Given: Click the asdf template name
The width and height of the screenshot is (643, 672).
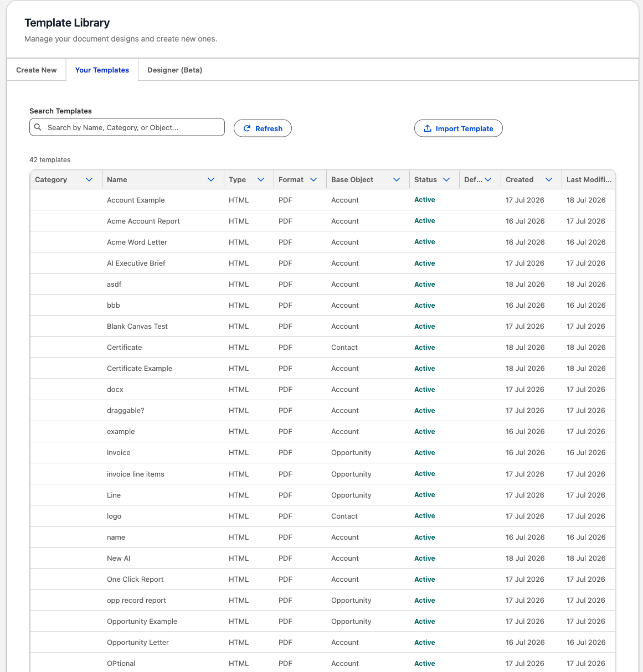Looking at the screenshot, I should pos(114,284).
